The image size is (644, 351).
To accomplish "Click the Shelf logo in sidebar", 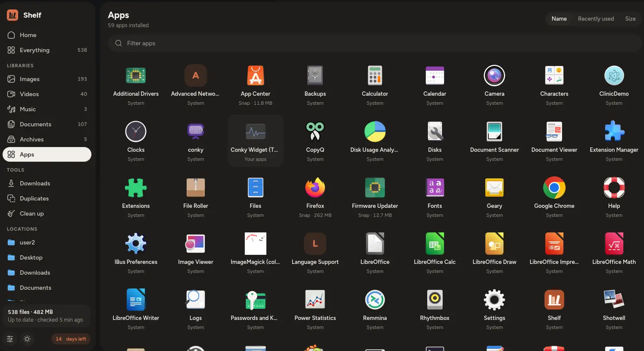I will point(13,15).
